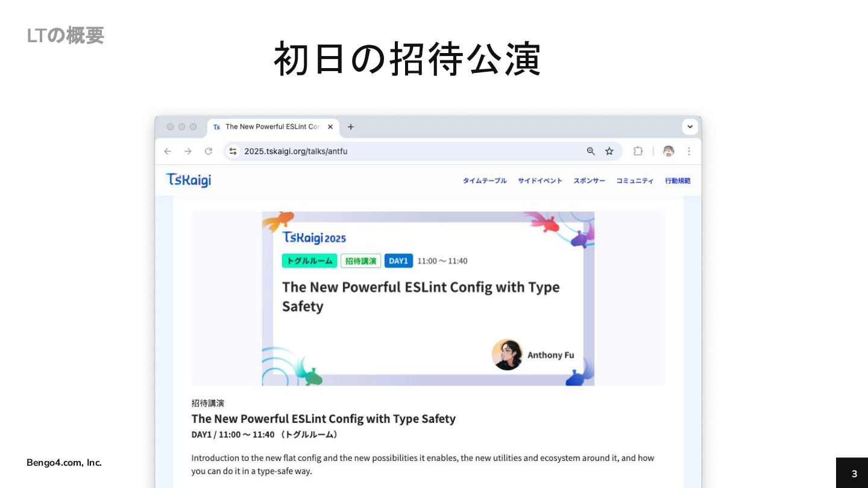Open the extensions puzzle icon
The width and height of the screenshot is (868, 488).
[x=638, y=151]
